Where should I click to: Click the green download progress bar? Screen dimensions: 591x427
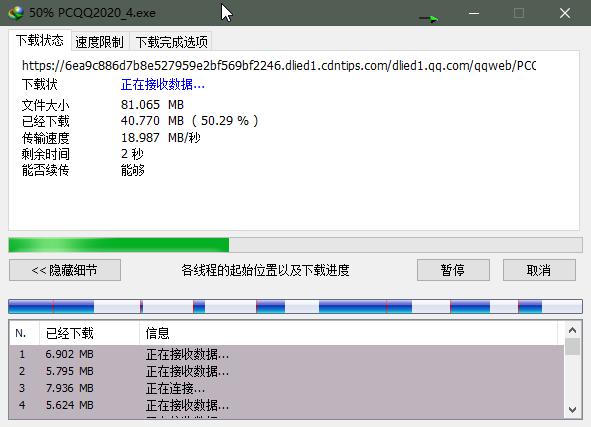(296, 245)
